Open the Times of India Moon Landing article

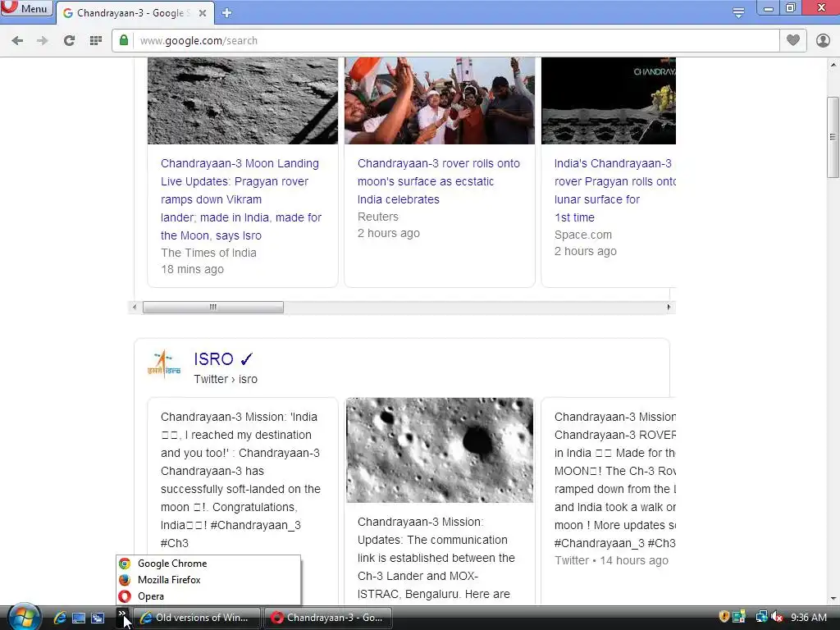241,199
